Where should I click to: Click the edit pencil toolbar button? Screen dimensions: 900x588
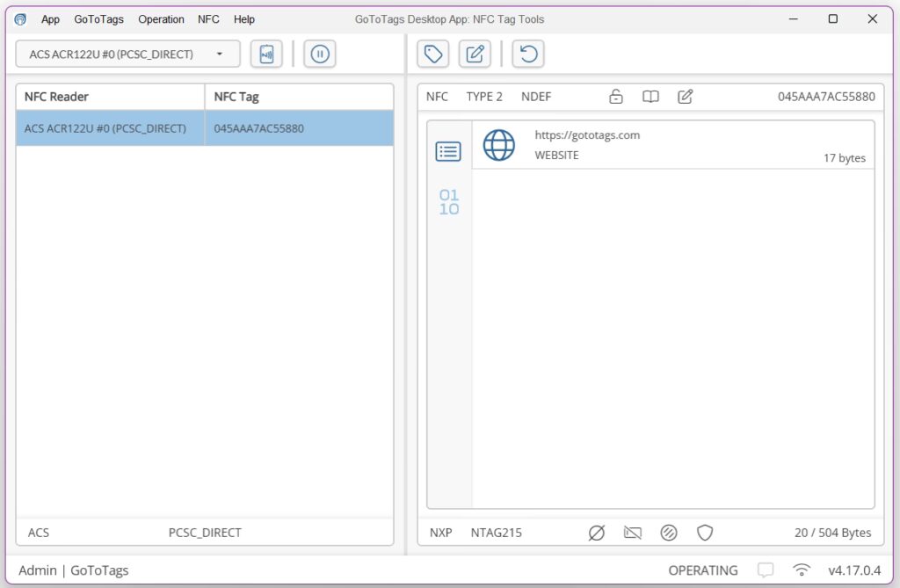[475, 54]
